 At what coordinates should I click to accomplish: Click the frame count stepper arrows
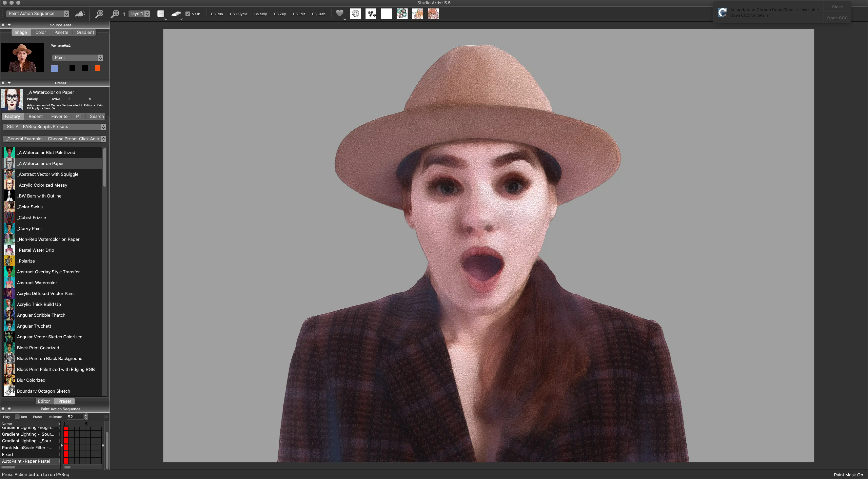pyautogui.click(x=86, y=417)
